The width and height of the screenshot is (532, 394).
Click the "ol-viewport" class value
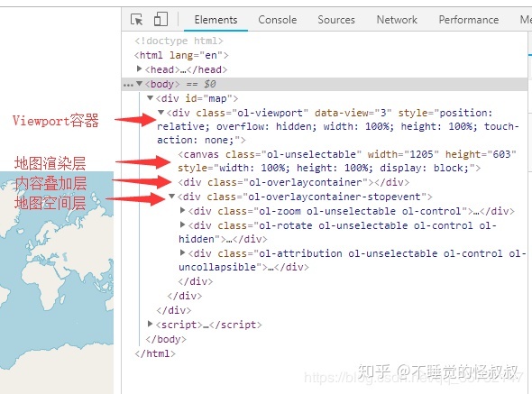click(x=270, y=113)
